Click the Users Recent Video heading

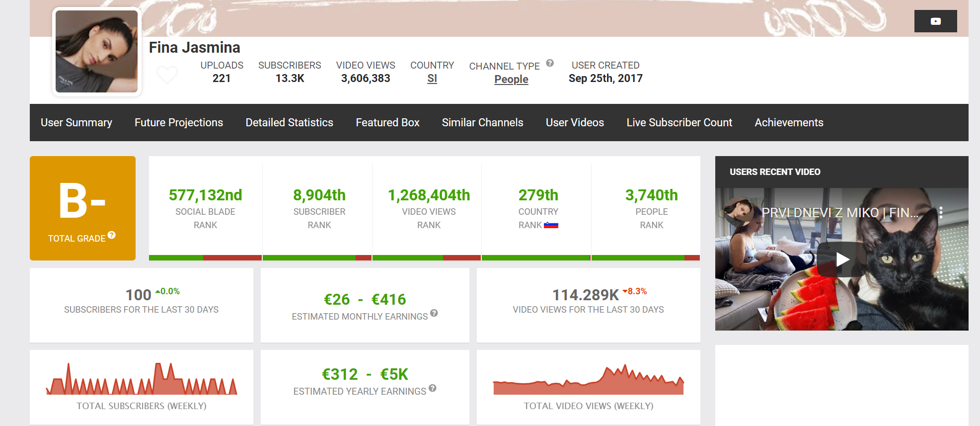pos(775,172)
